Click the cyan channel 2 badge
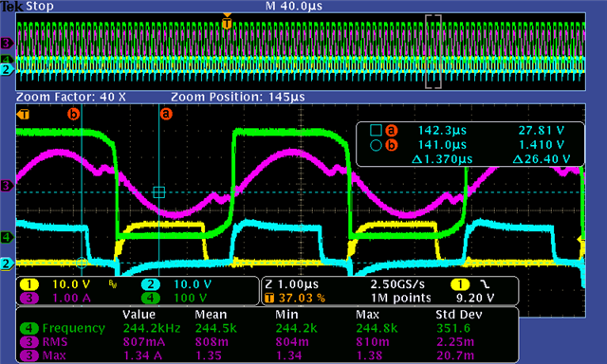The height and width of the screenshot is (364, 607). pos(150,284)
